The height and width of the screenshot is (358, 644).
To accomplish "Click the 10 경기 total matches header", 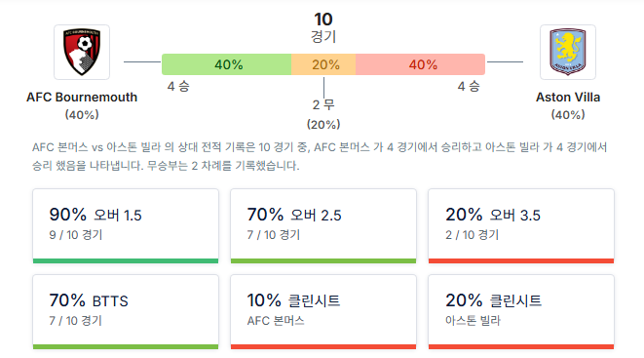I will [323, 27].
